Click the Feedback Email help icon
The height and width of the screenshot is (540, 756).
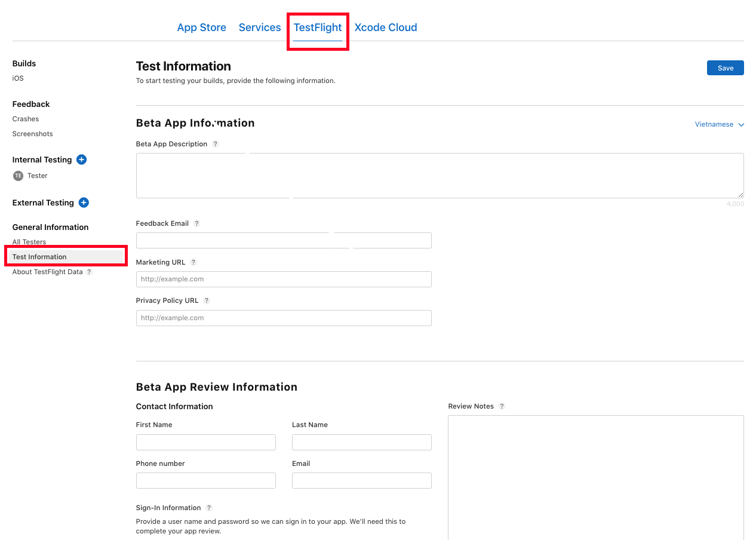tap(196, 223)
